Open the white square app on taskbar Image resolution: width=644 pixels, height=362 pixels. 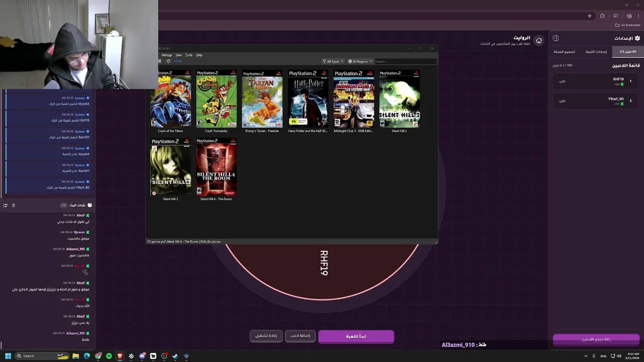coord(153,356)
